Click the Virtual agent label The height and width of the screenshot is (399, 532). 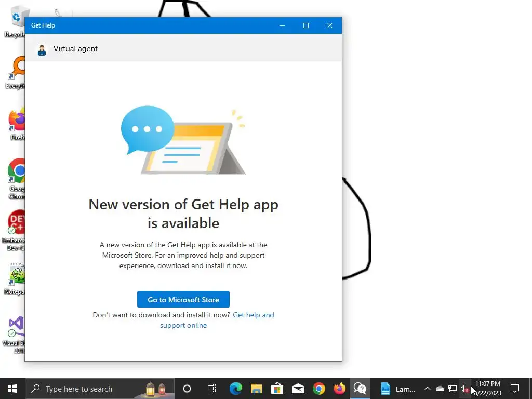pos(75,49)
